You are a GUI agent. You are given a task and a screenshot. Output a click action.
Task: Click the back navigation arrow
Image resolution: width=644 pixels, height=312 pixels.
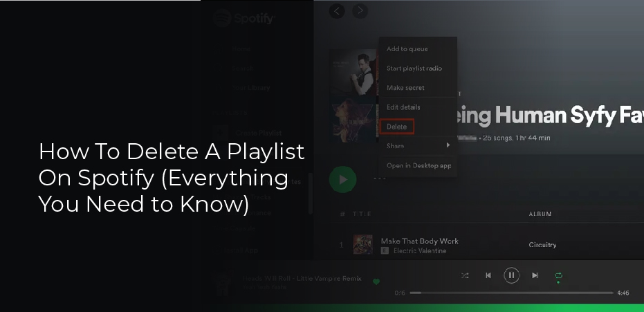click(x=337, y=11)
